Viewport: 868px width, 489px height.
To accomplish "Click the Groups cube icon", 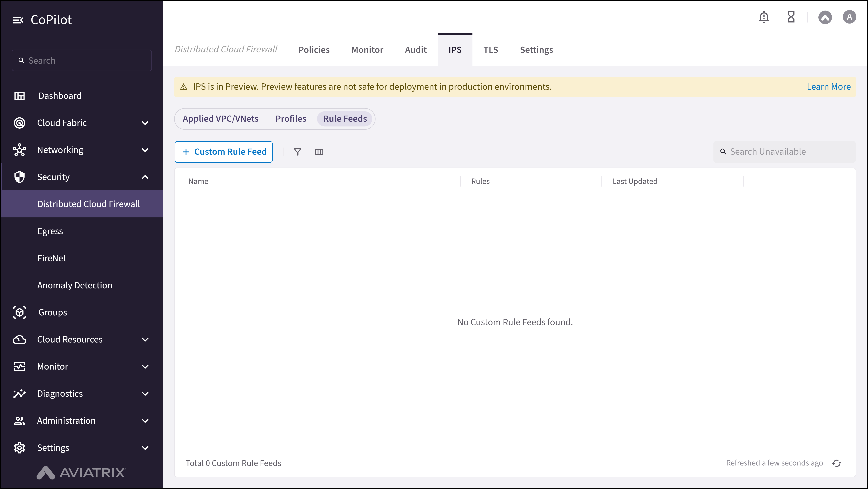I will (20, 312).
